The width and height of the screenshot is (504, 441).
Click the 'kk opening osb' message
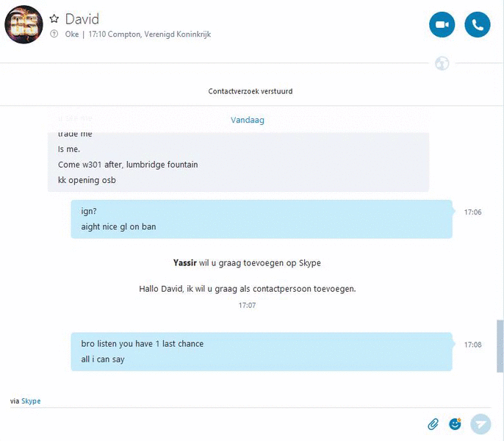pyautogui.click(x=87, y=180)
